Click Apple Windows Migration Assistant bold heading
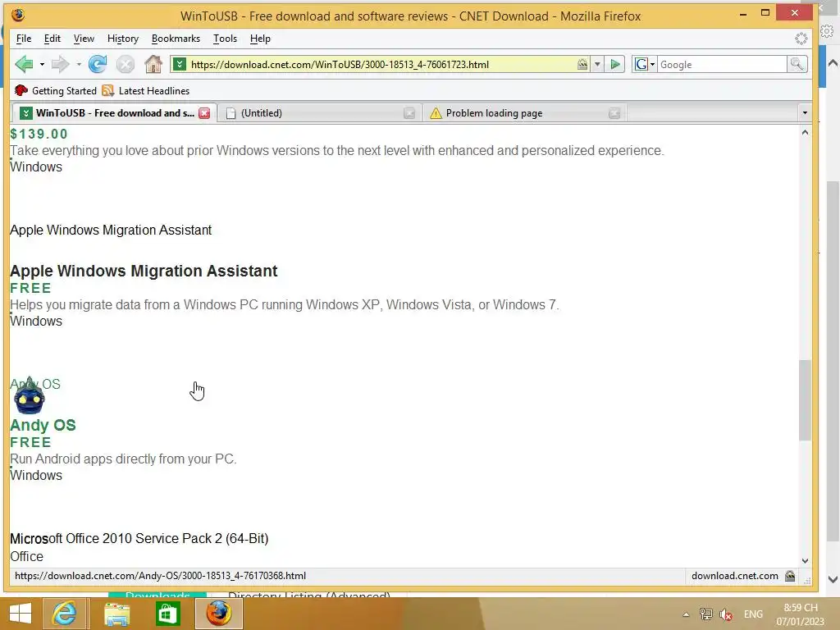840x630 pixels. [144, 271]
